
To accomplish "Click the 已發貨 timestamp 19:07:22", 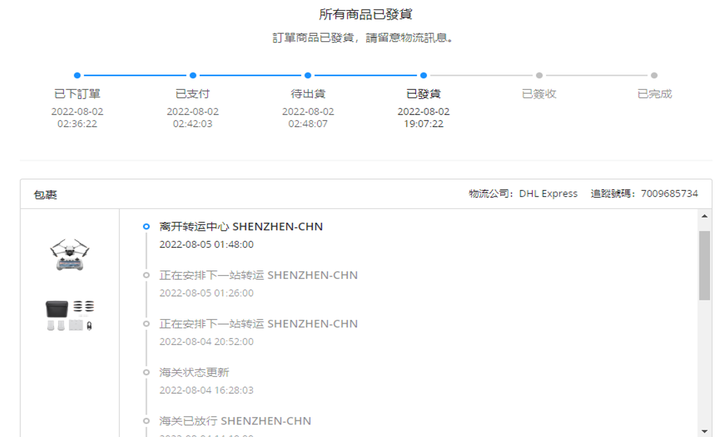I will click(x=423, y=124).
